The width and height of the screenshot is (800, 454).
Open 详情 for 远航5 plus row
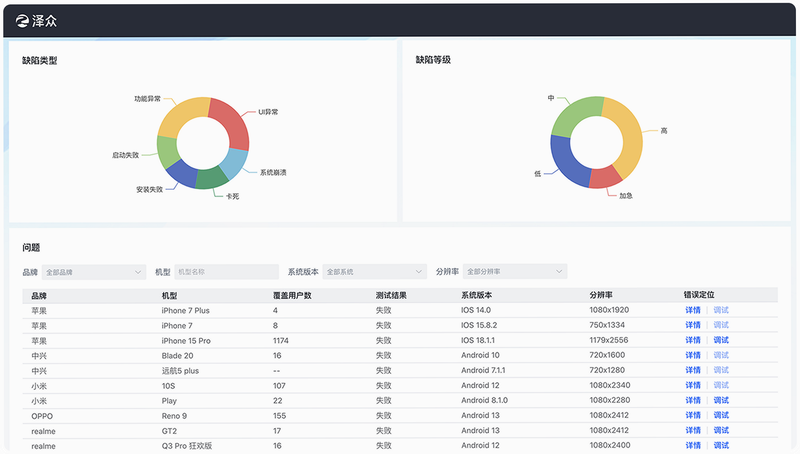[x=693, y=370]
